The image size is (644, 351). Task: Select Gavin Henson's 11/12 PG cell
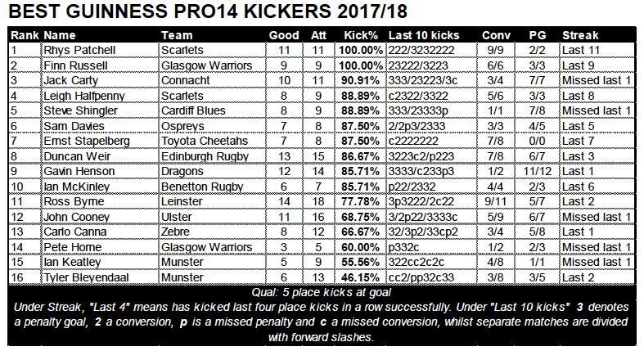[538, 171]
